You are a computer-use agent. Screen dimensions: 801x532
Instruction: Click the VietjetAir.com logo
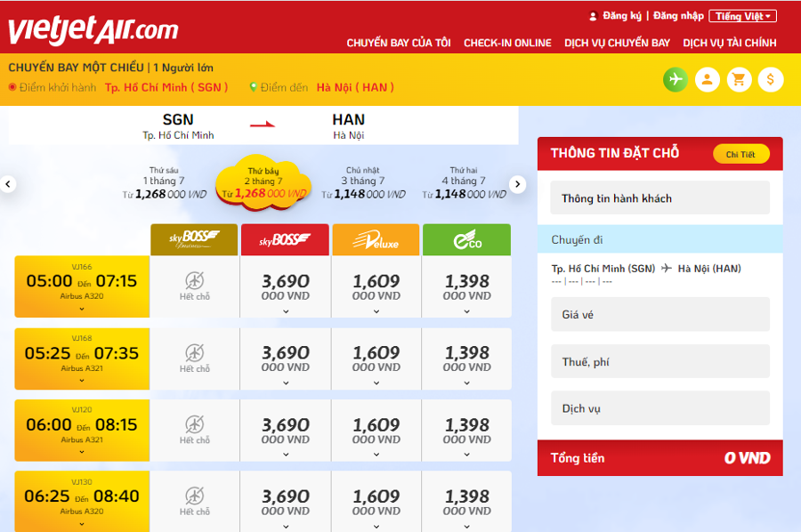tap(93, 29)
